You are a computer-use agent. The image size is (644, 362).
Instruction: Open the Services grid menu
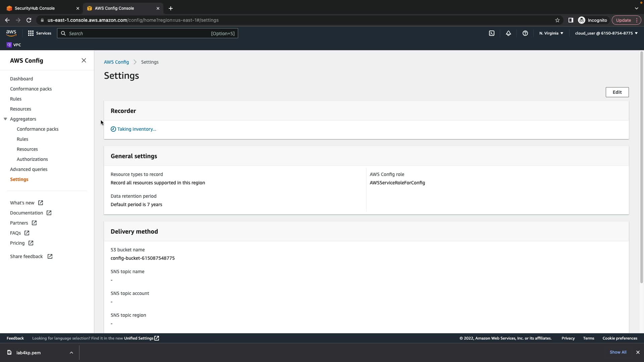[x=40, y=33]
